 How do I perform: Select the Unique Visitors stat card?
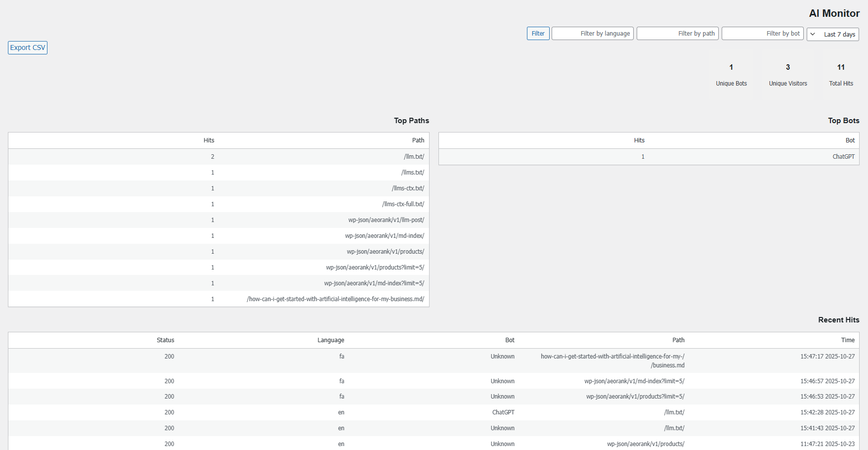(787, 74)
